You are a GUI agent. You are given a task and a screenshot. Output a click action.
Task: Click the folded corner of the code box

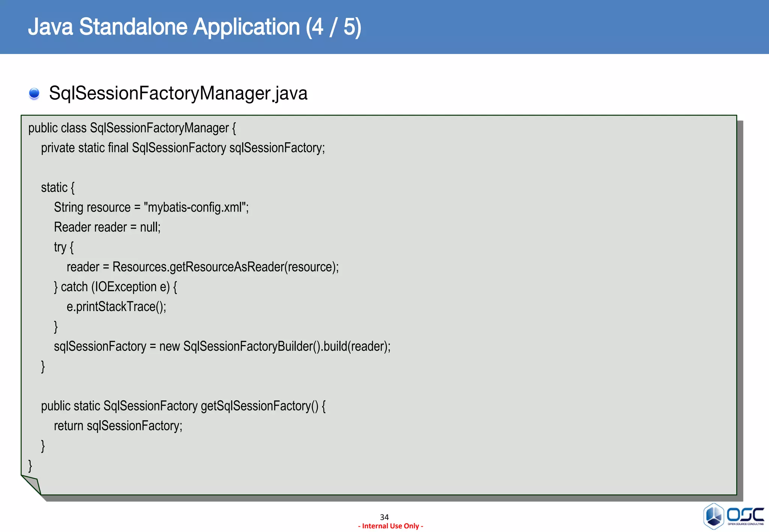[x=32, y=484]
